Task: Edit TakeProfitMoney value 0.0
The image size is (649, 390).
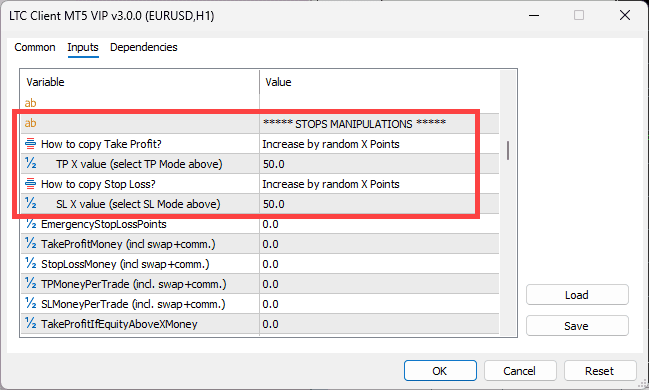Action: click(379, 244)
